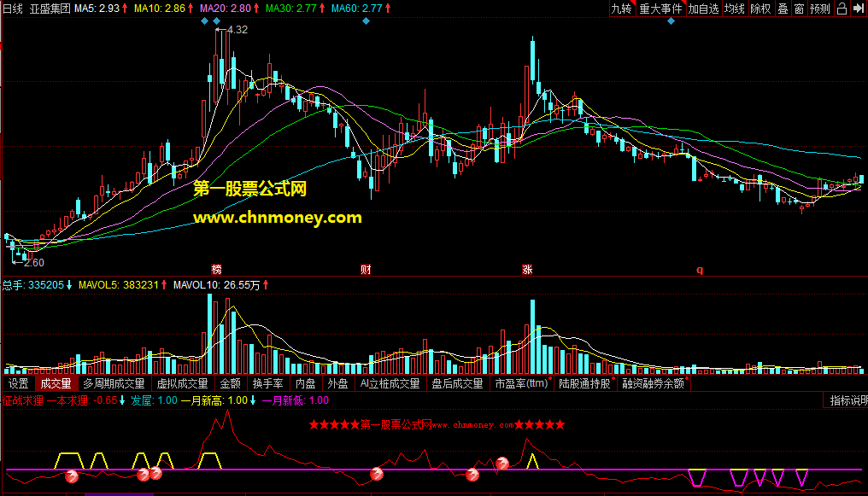Click the MA60: 2.77 label
Viewport: 868px width, 496px height.
358,9
